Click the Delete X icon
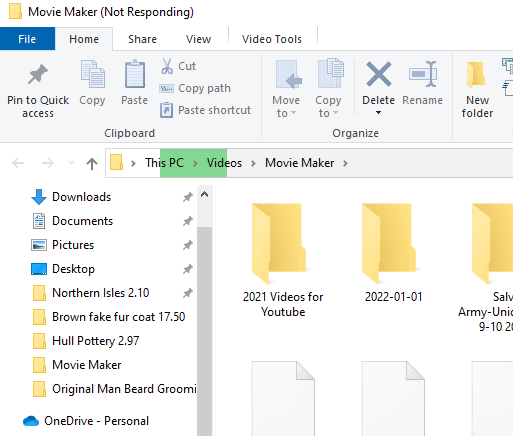Screen dimensions: 513x436 tap(379, 74)
